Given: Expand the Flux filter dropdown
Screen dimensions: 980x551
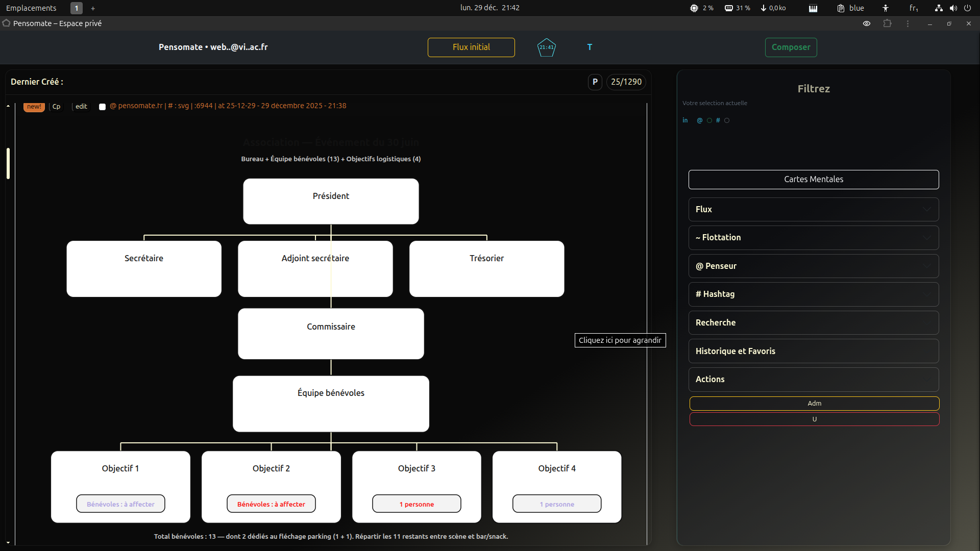Looking at the screenshot, I should [x=814, y=209].
